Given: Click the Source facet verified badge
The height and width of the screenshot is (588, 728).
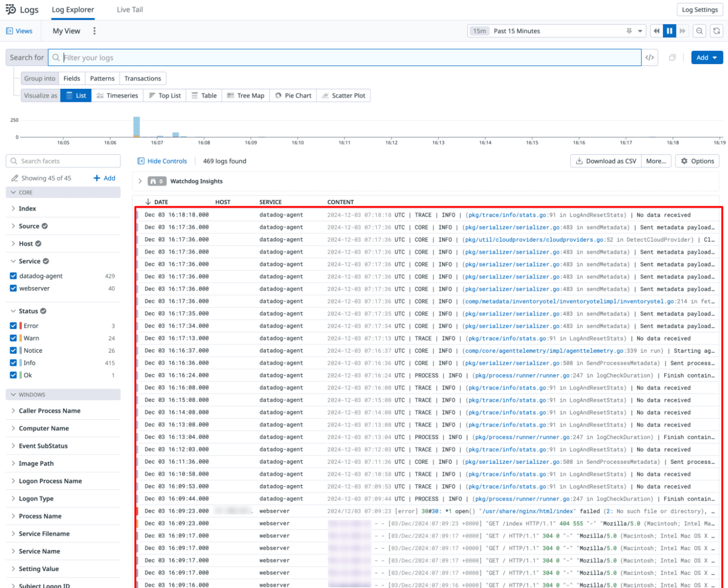Looking at the screenshot, I should click(44, 226).
